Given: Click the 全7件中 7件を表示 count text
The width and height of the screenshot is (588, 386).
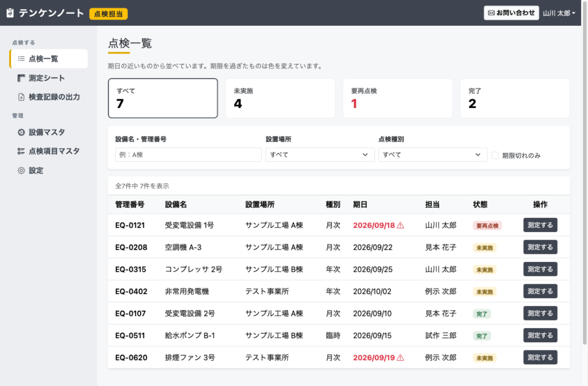Looking at the screenshot, I should [x=142, y=186].
